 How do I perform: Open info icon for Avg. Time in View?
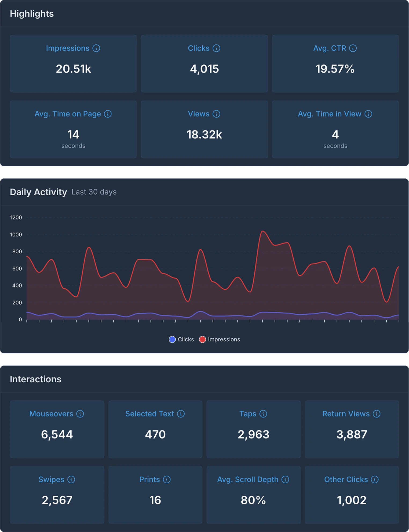pyautogui.click(x=368, y=114)
